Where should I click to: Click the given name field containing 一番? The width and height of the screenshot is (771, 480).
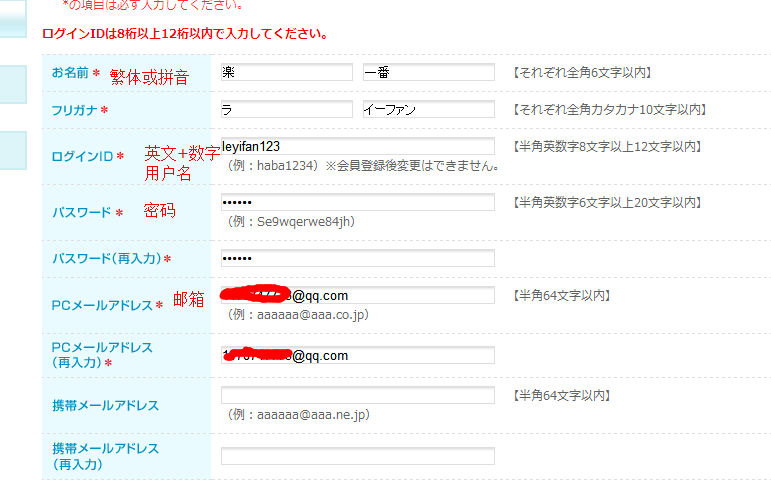pyautogui.click(x=428, y=72)
